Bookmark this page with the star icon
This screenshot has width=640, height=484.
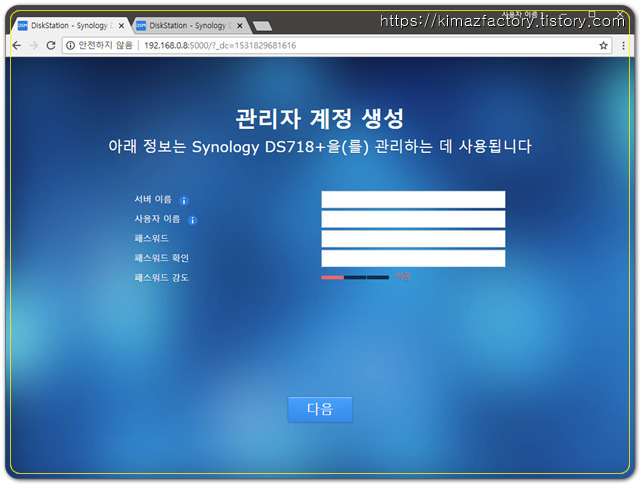pyautogui.click(x=604, y=46)
